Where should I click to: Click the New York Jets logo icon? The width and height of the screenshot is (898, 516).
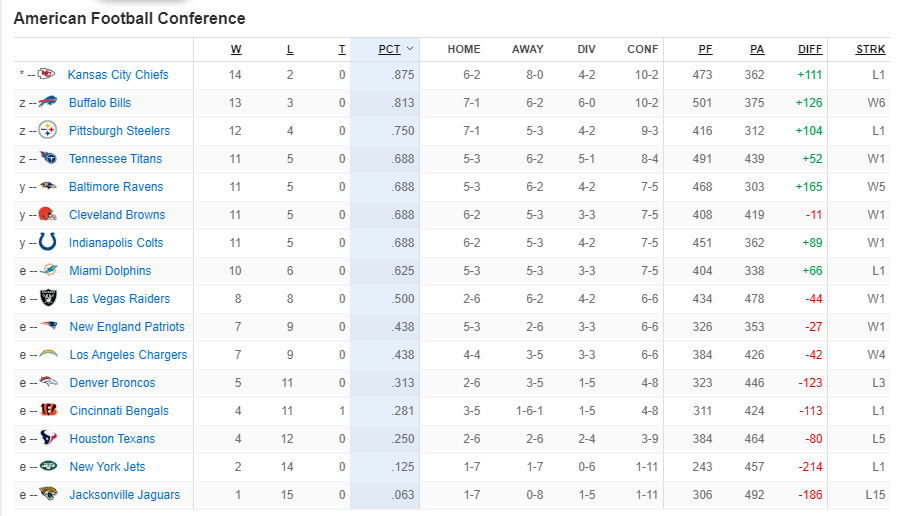[48, 467]
